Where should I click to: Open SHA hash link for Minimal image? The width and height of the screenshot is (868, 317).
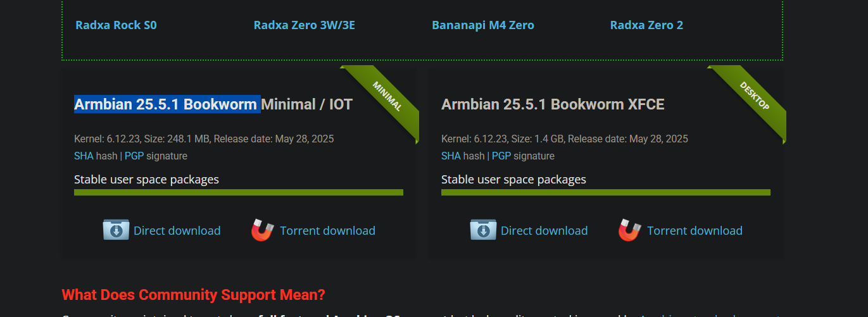point(84,156)
